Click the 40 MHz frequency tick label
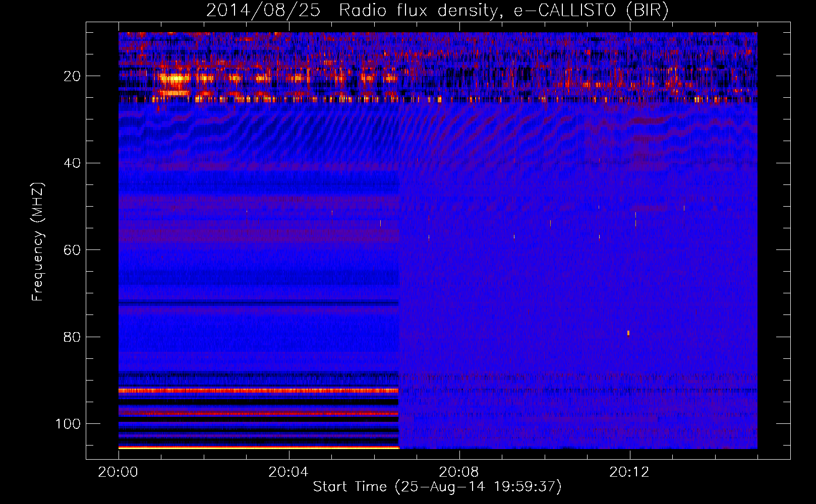Screen dimensions: 816x504 [x=72, y=163]
